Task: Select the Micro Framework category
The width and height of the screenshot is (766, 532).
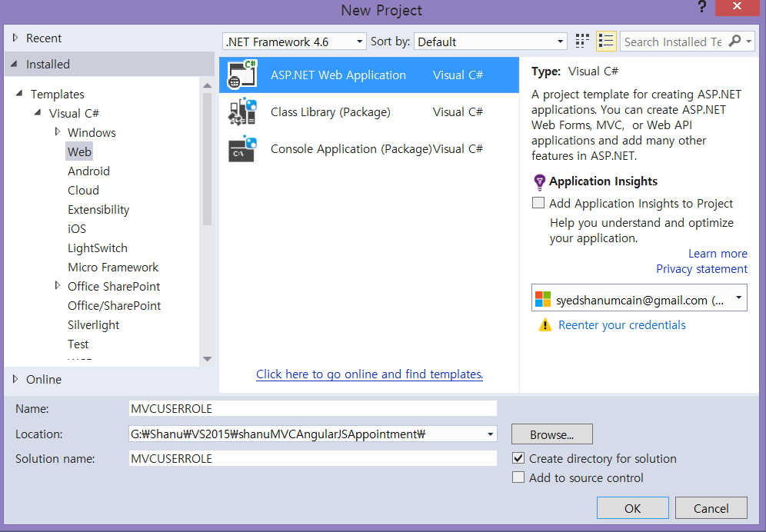Action: 113,268
